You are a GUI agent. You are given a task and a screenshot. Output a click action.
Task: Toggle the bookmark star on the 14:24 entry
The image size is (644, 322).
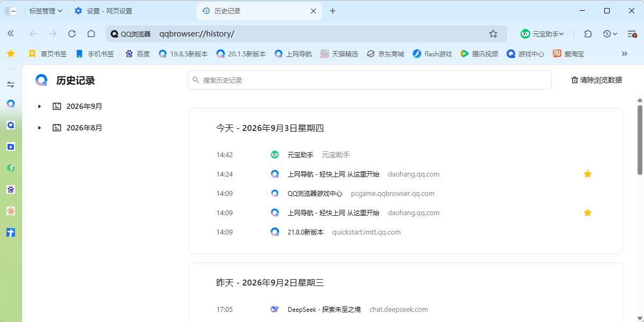[588, 174]
